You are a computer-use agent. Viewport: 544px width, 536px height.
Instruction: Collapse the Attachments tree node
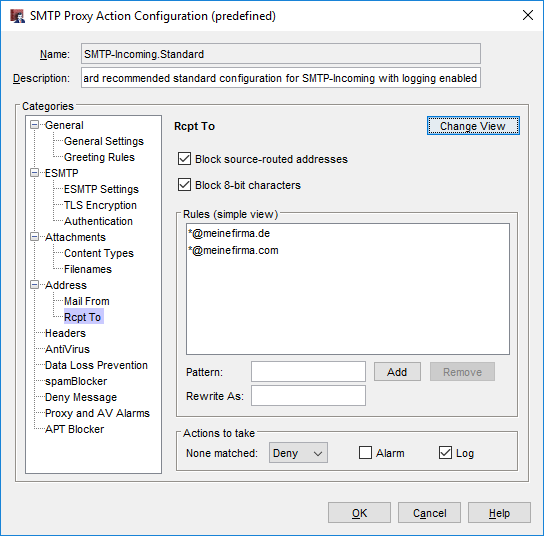(x=35, y=237)
